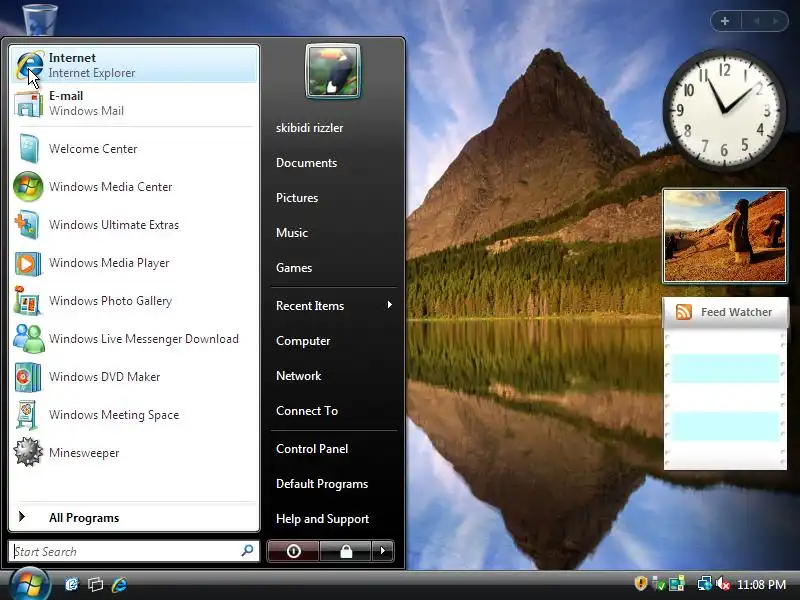Expand the Recent Items submenu
The height and width of the screenshot is (600, 800).
click(334, 306)
